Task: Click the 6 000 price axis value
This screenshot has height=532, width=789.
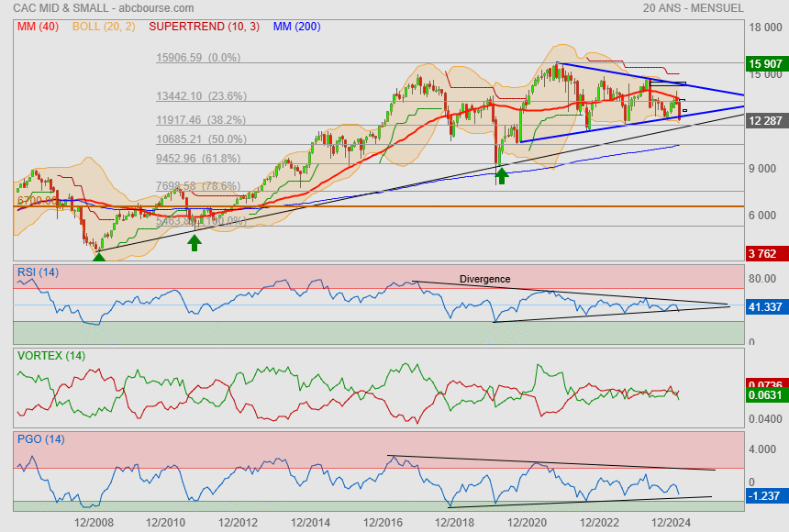Action: (x=762, y=216)
